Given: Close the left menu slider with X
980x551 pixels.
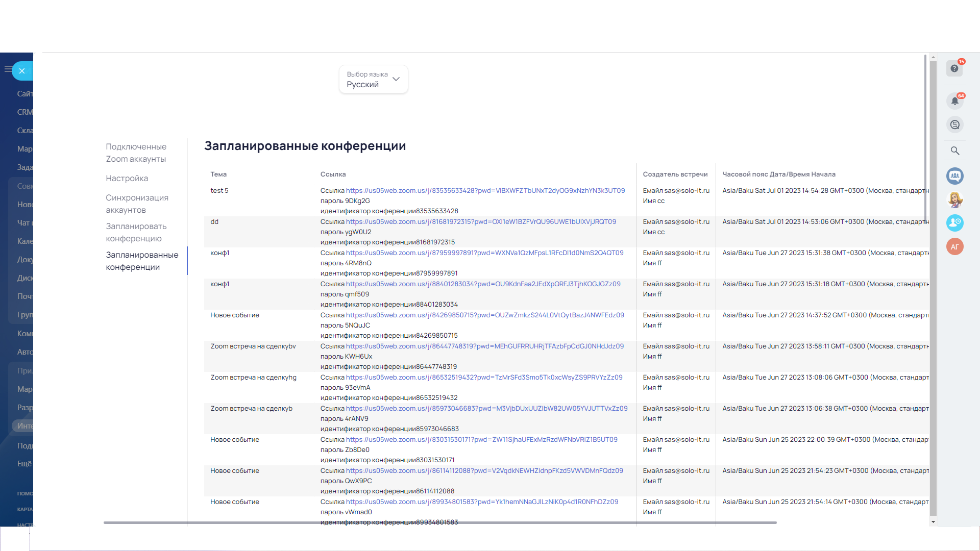Looking at the screenshot, I should pyautogui.click(x=22, y=71).
